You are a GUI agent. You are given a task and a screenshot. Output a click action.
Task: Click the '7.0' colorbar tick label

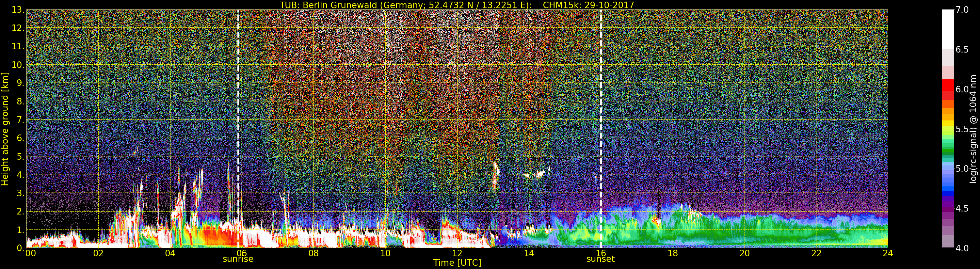pyautogui.click(x=962, y=10)
